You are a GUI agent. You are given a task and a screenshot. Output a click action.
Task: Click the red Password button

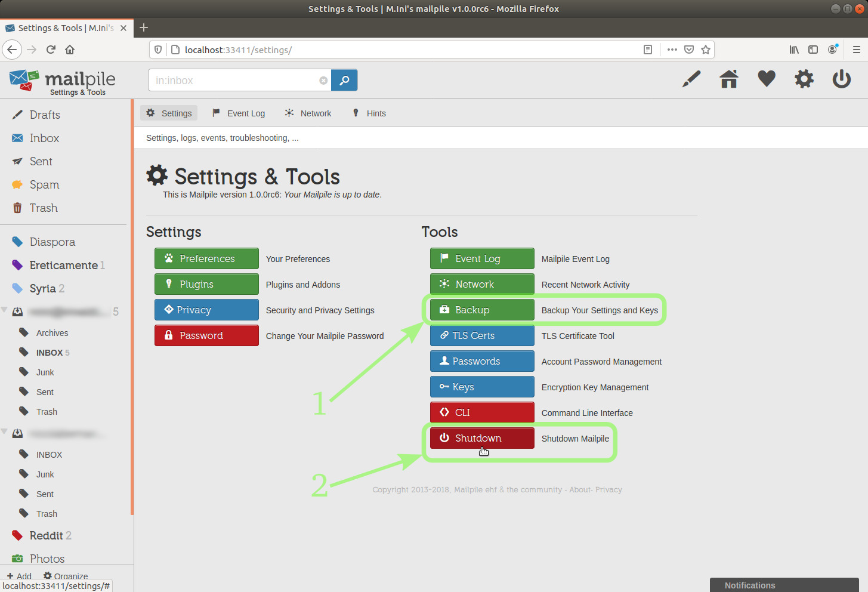tap(206, 335)
